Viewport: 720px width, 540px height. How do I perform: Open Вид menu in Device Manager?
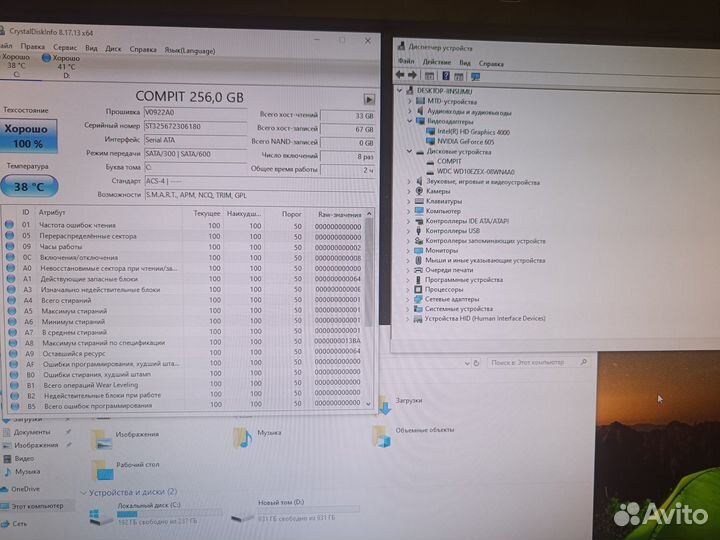click(465, 62)
